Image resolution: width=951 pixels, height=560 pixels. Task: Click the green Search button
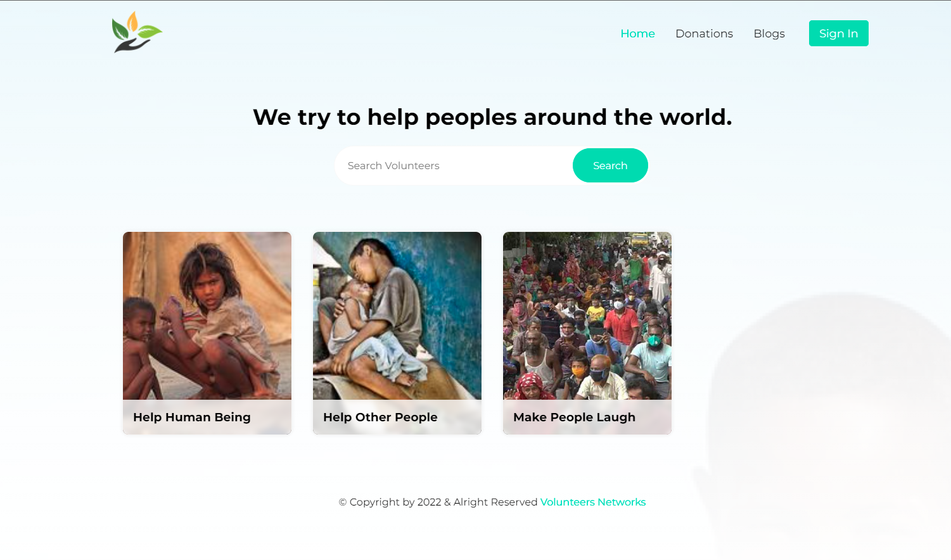610,165
